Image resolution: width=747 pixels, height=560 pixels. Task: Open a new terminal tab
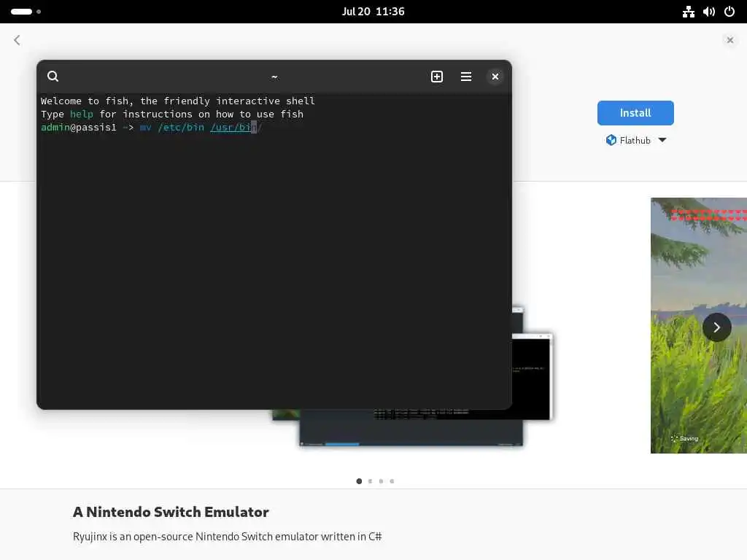437,76
